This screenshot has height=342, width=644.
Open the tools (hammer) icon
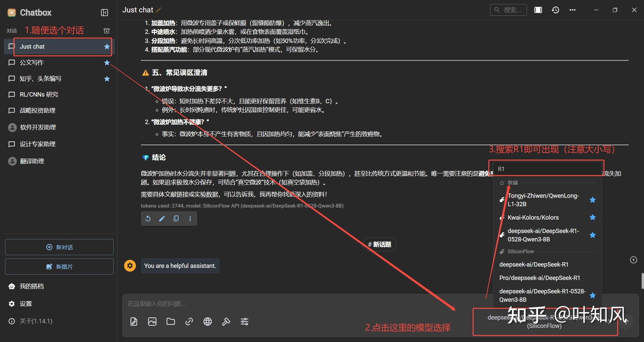tap(226, 322)
